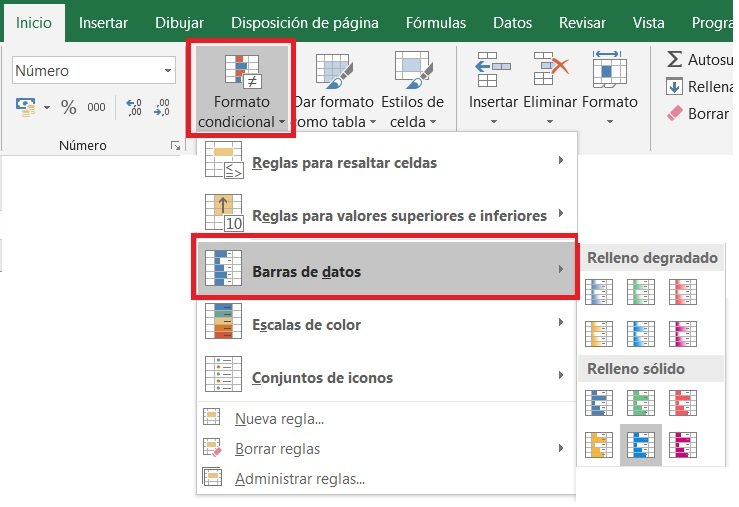Switch to the Inicio tab

(x=34, y=23)
